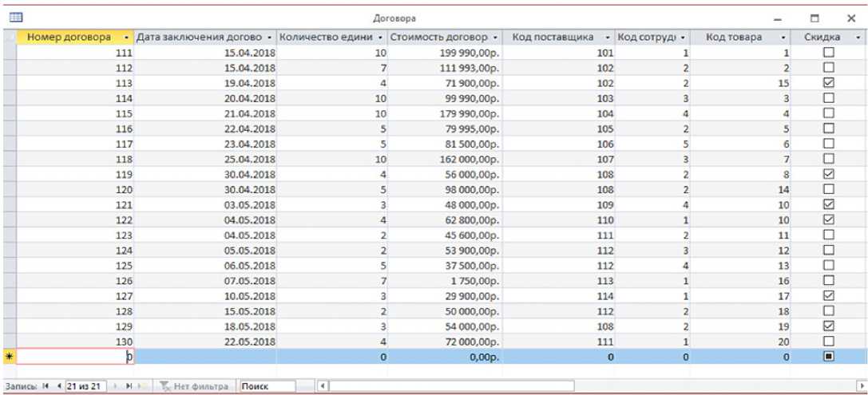This screenshot has width=868, height=395.
Task: Uncheck Скидка for contract 127
Action: click(829, 295)
